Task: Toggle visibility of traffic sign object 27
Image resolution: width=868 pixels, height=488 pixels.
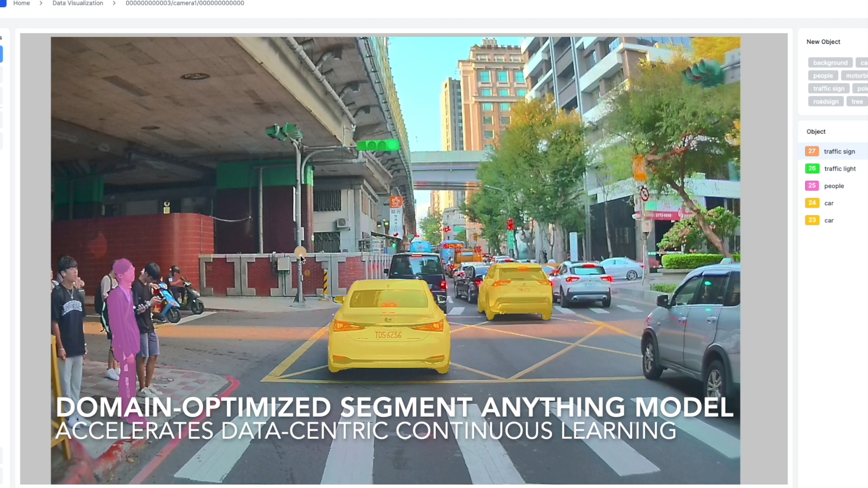Action: [812, 151]
